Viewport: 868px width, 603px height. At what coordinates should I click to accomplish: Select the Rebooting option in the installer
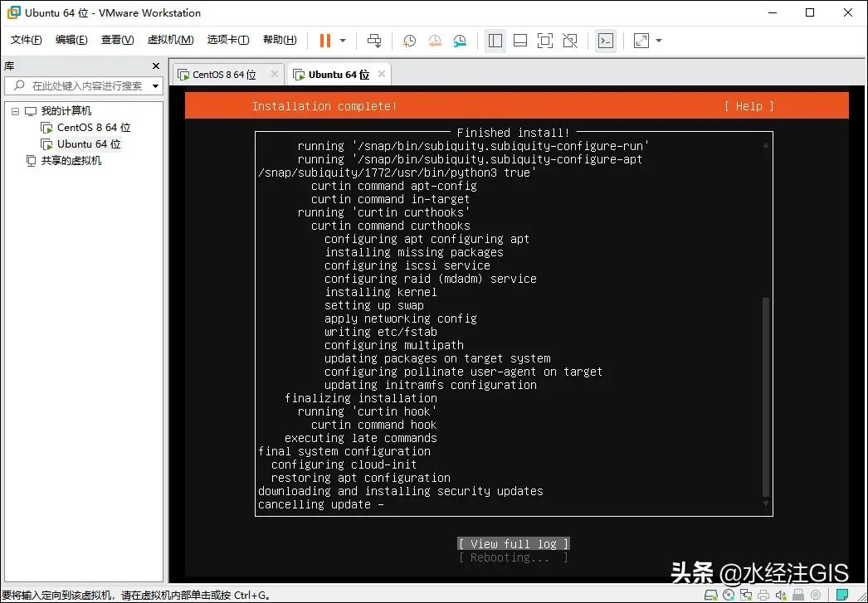[513, 557]
